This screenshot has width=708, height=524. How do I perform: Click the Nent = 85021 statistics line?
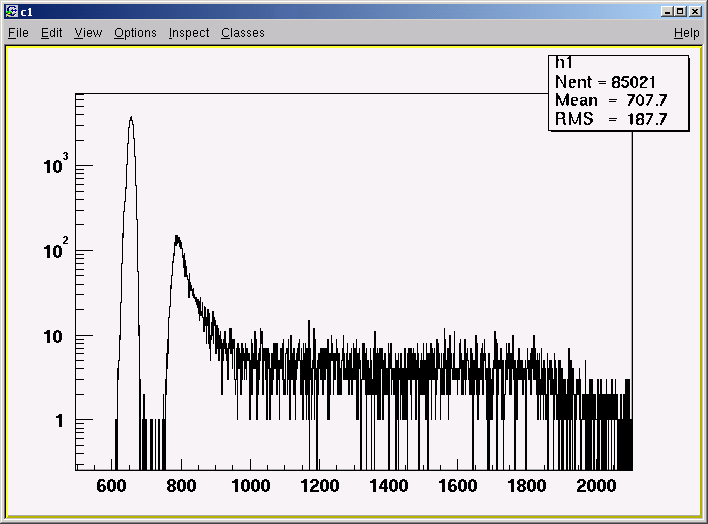click(605, 82)
